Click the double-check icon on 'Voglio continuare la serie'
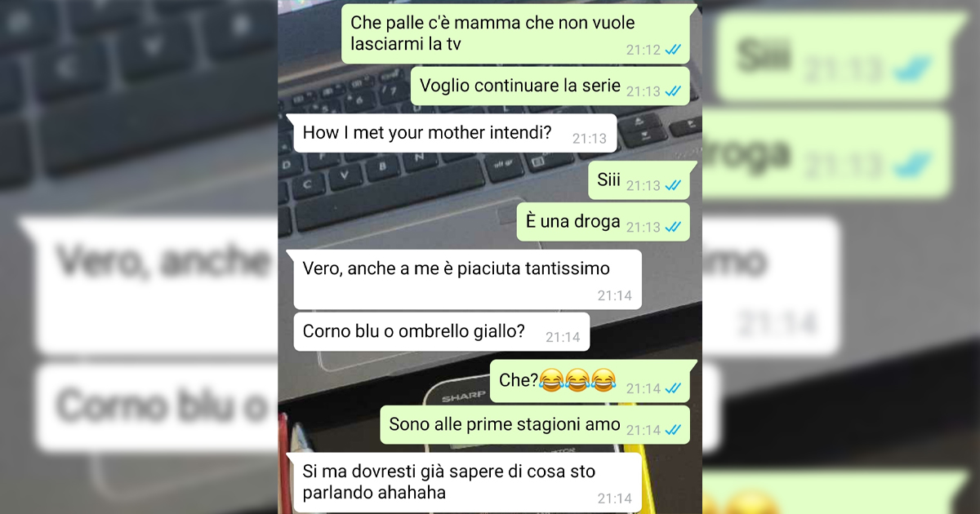Screen dimensions: 980x514 [x=674, y=91]
